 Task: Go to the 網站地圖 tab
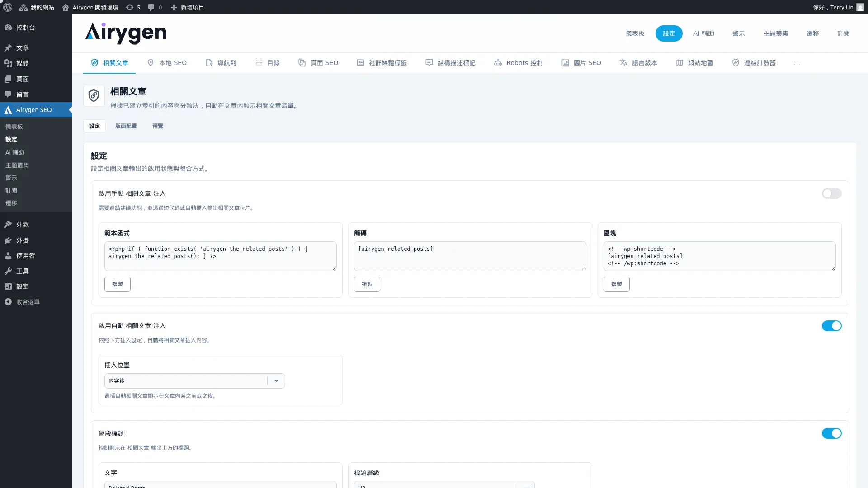(694, 63)
